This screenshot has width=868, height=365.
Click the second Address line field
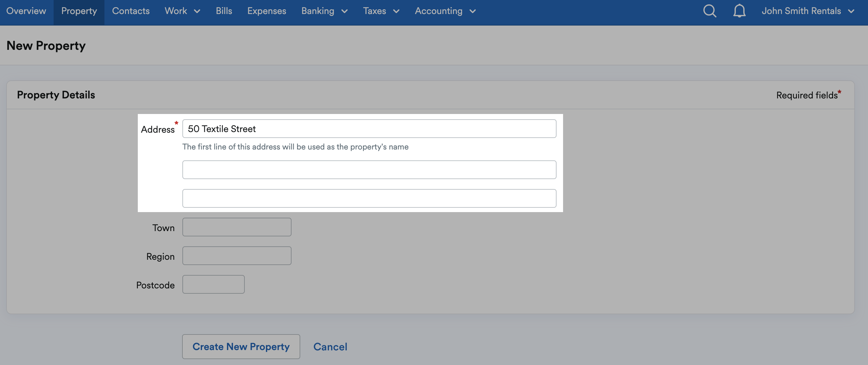point(369,170)
